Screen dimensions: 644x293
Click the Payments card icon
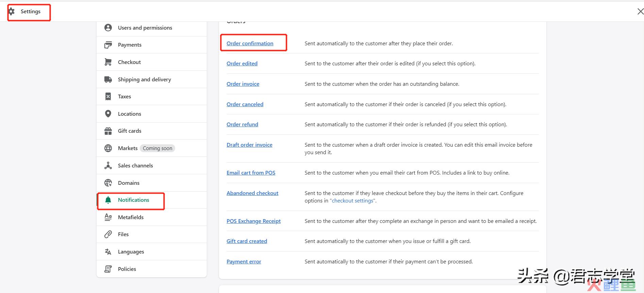pos(108,45)
